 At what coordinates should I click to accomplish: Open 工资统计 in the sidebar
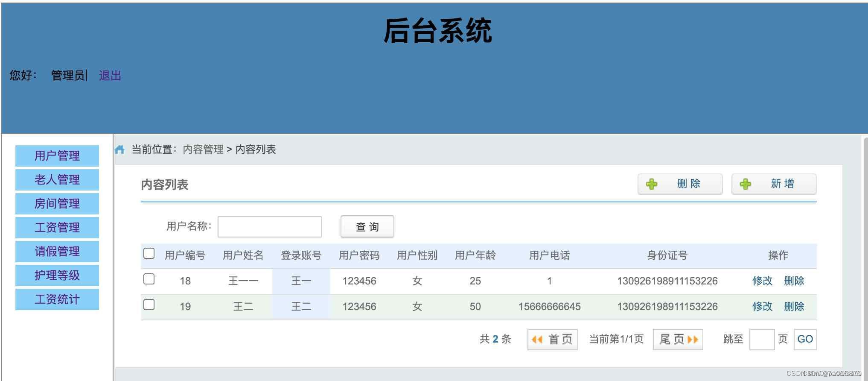57,299
